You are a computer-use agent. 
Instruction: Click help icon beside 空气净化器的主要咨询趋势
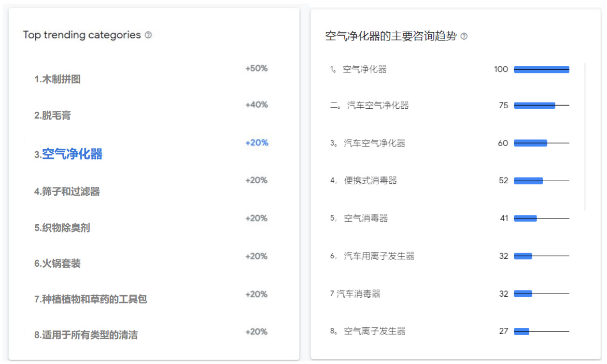(464, 36)
